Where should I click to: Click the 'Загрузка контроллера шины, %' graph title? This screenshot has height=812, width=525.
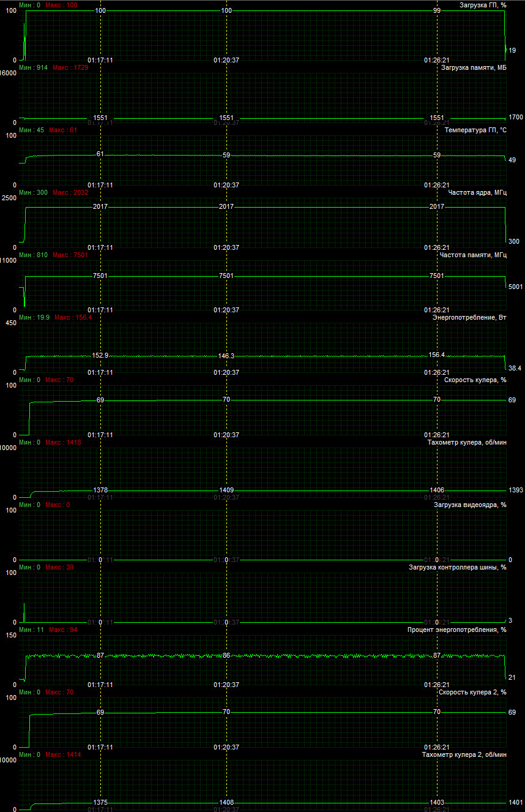click(458, 567)
